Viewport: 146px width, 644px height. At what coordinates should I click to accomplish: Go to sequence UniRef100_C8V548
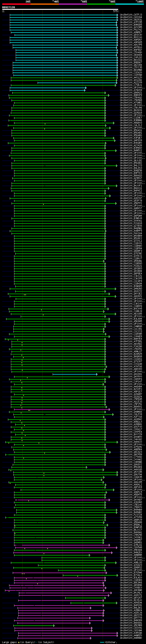[131, 548]
